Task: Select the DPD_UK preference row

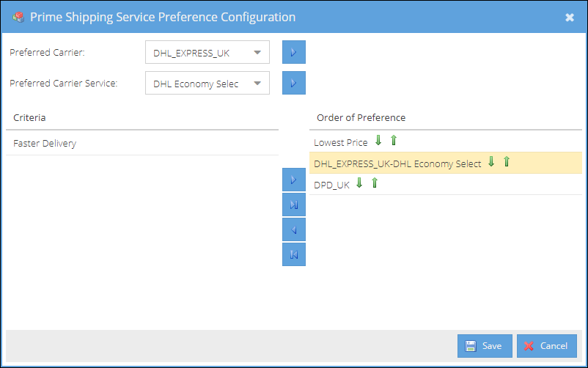Action: tap(446, 184)
